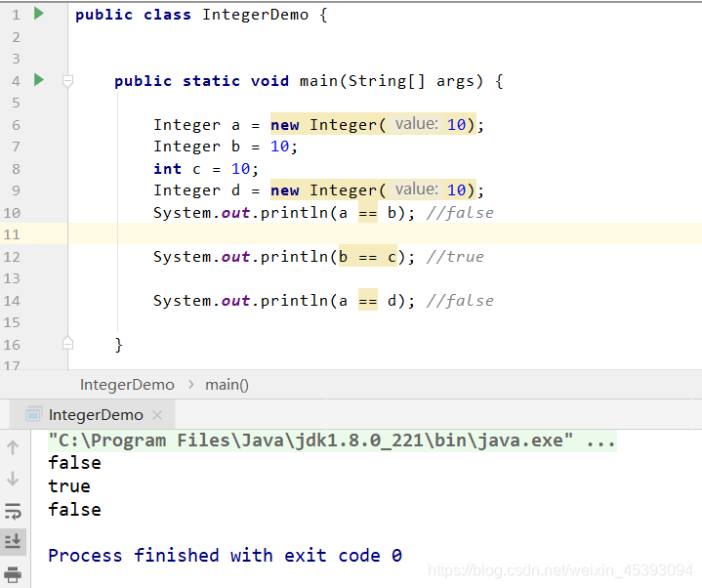
Task: Click IntegerDemo in the breadcrumb bar
Action: 127,385
